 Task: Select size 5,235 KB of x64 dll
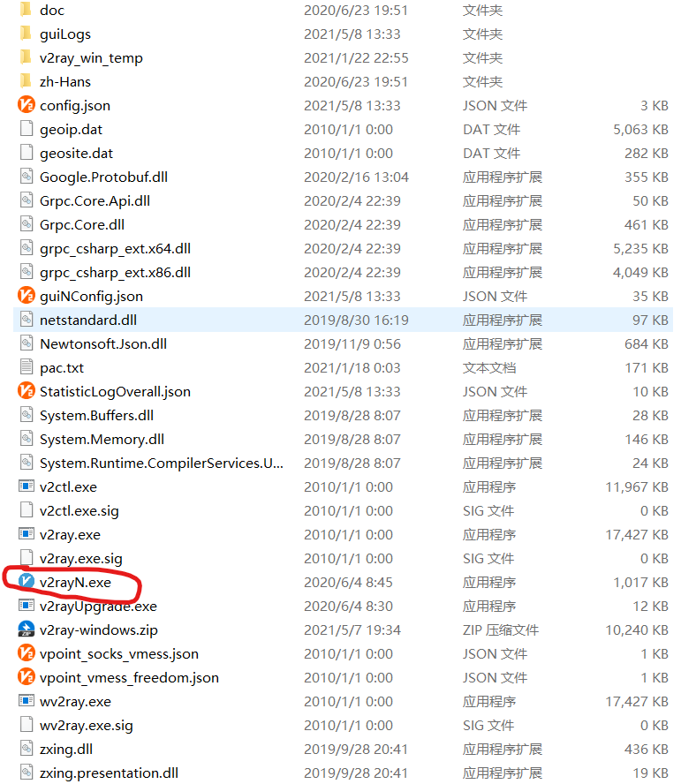click(640, 249)
